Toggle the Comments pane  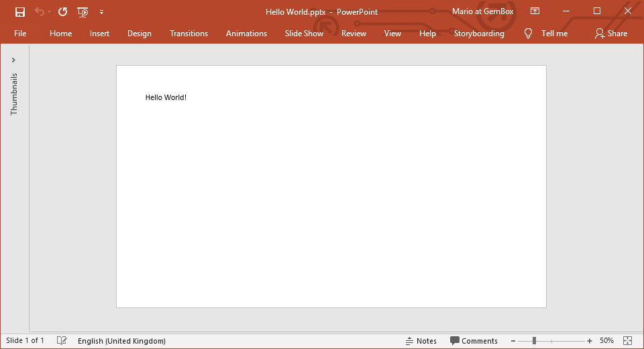pos(474,341)
